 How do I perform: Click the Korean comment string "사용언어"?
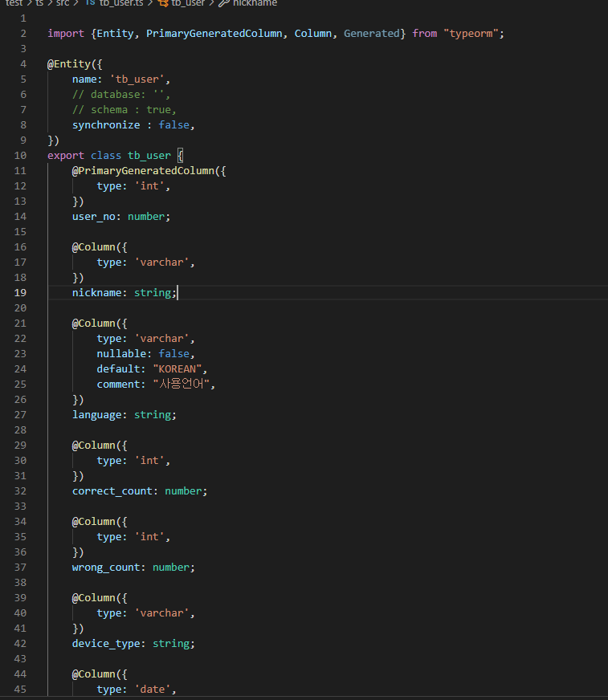[x=183, y=385]
